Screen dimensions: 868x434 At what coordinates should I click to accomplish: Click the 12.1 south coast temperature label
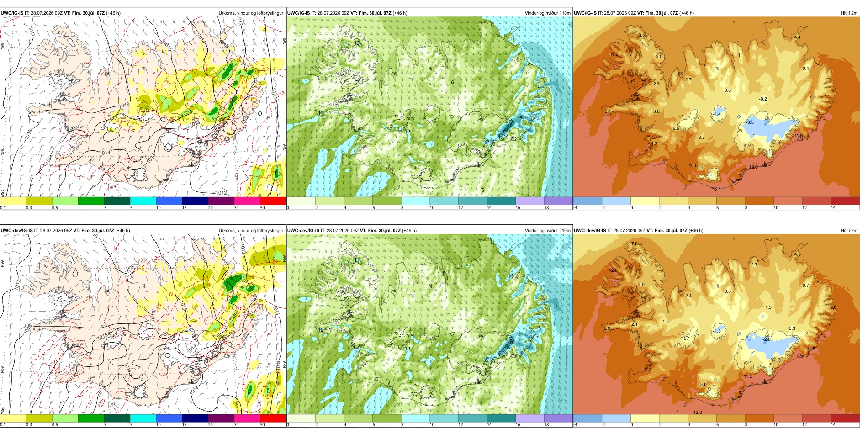point(716,189)
